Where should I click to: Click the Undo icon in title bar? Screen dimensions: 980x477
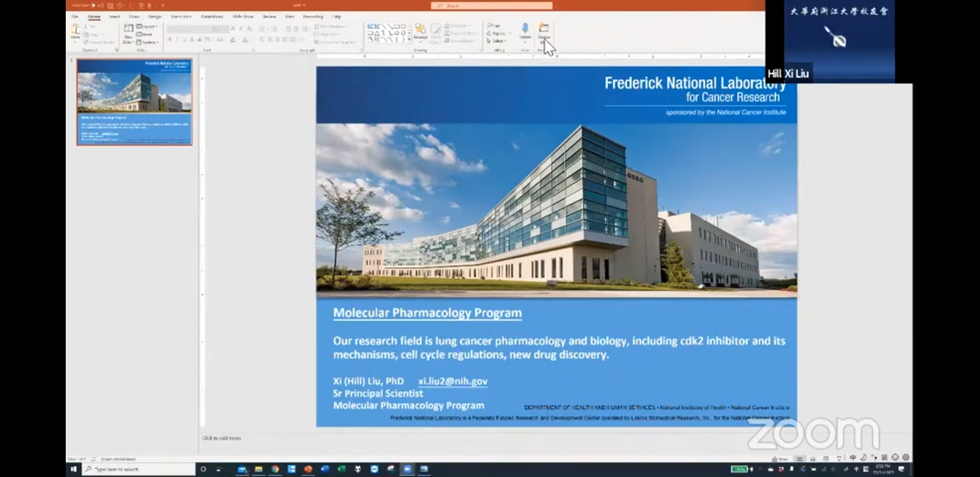pyautogui.click(x=120, y=5)
